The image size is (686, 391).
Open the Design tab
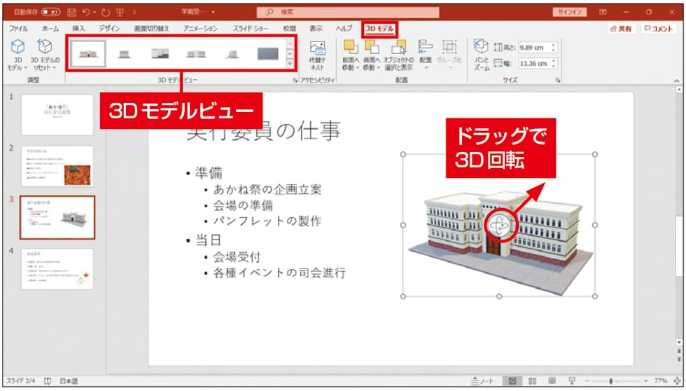[x=109, y=28]
